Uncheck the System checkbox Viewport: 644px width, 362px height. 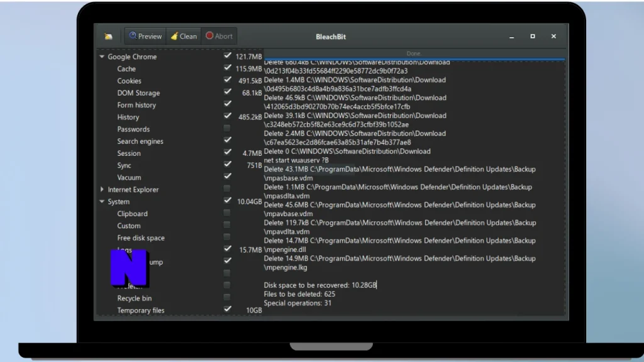(227, 200)
